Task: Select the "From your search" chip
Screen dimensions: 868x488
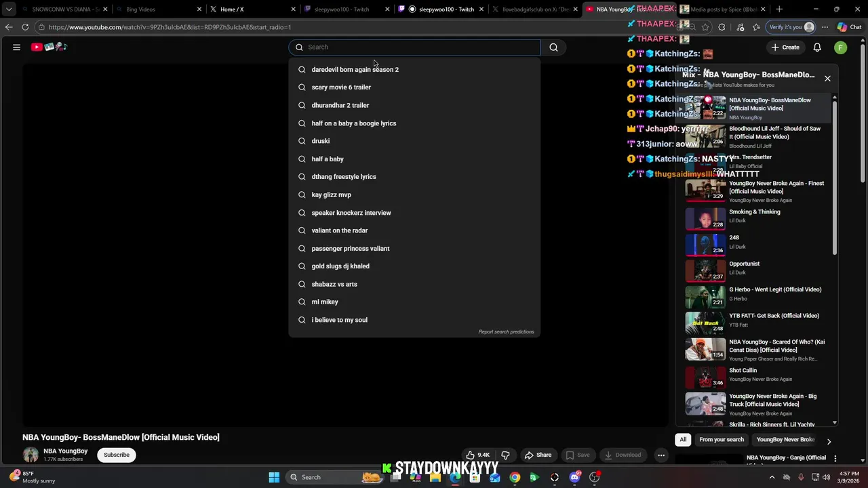Action: click(x=722, y=440)
